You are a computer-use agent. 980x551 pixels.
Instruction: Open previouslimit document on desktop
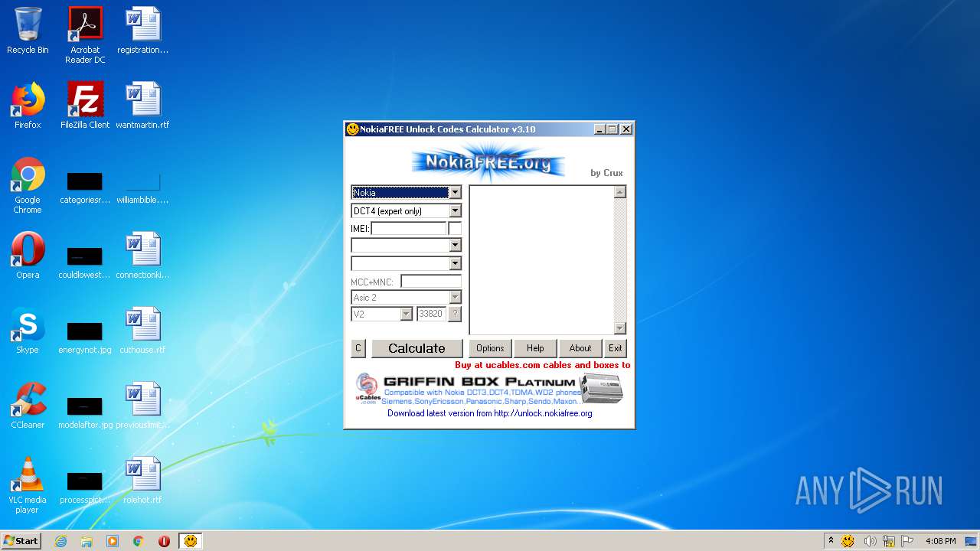pyautogui.click(x=142, y=406)
